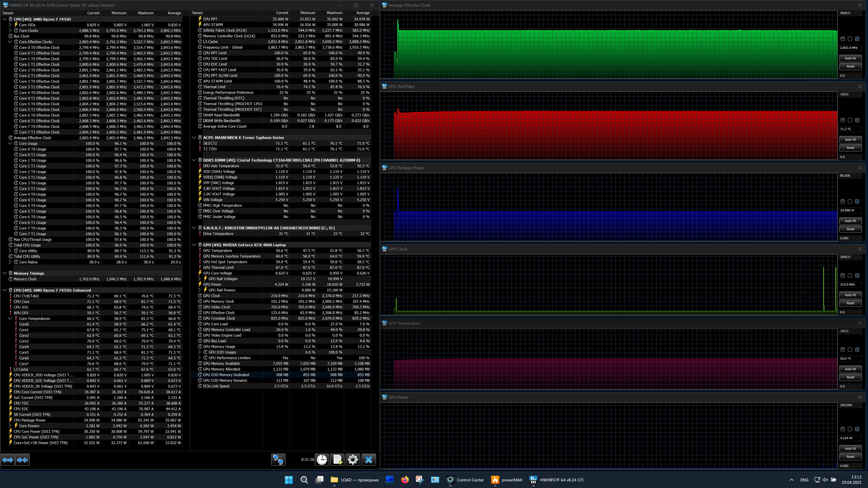Click the blue X close sensors icon
868x488 pixels.
369,459
